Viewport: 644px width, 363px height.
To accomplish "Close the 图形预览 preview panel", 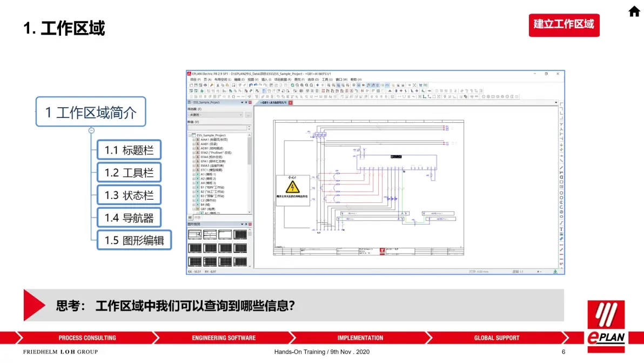I will click(250, 224).
